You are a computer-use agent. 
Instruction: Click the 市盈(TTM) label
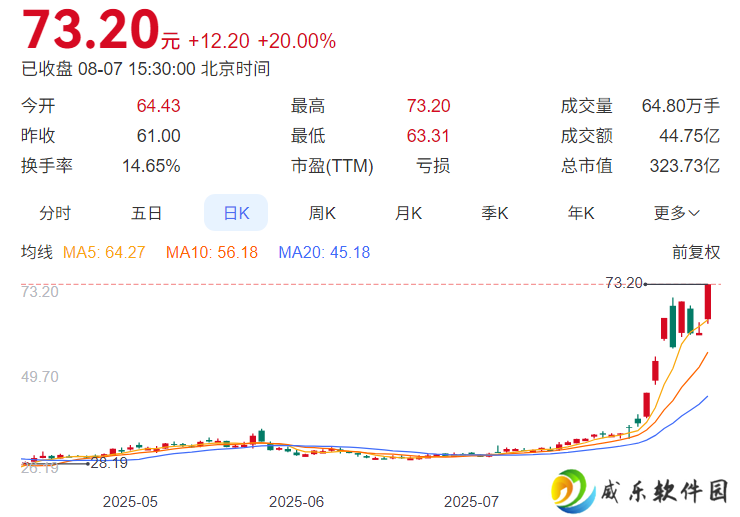[x=332, y=166]
